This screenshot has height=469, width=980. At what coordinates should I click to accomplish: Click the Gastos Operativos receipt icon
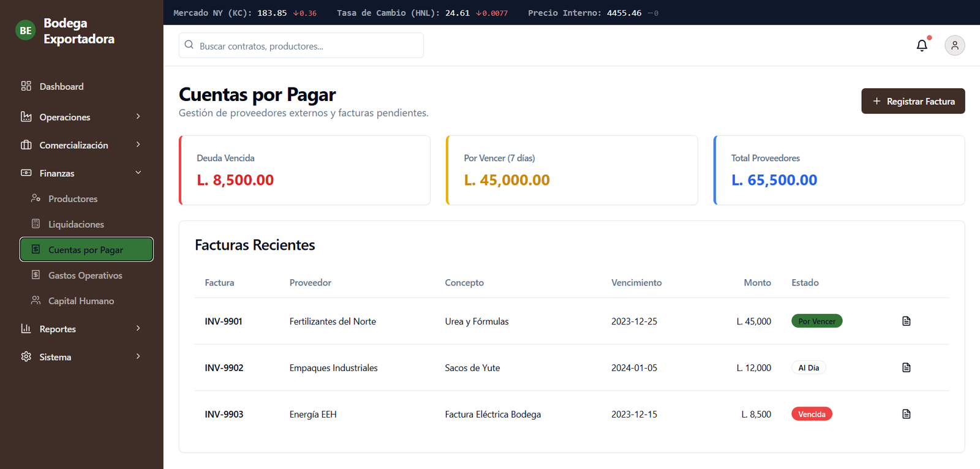click(x=36, y=275)
